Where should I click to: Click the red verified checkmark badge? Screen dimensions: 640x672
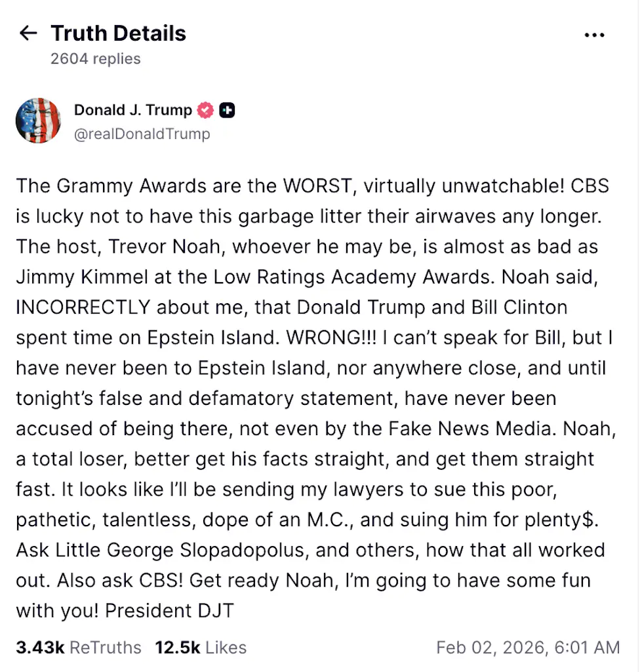click(206, 110)
